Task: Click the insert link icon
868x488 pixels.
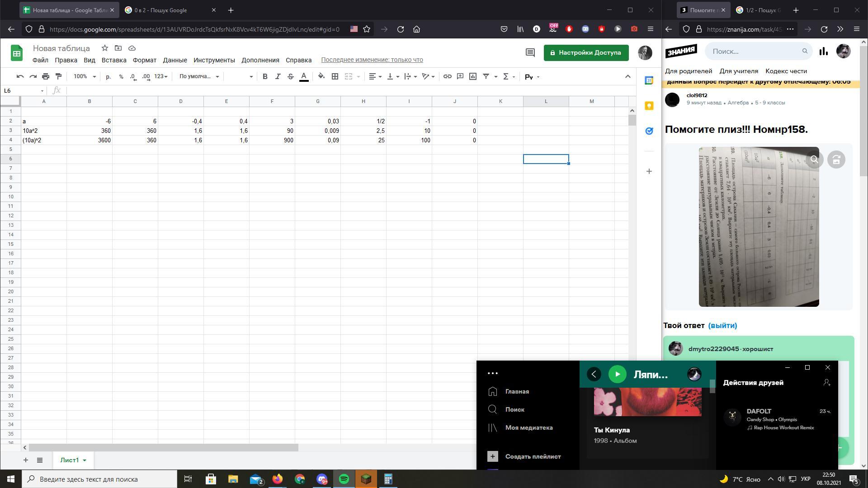Action: click(x=447, y=77)
